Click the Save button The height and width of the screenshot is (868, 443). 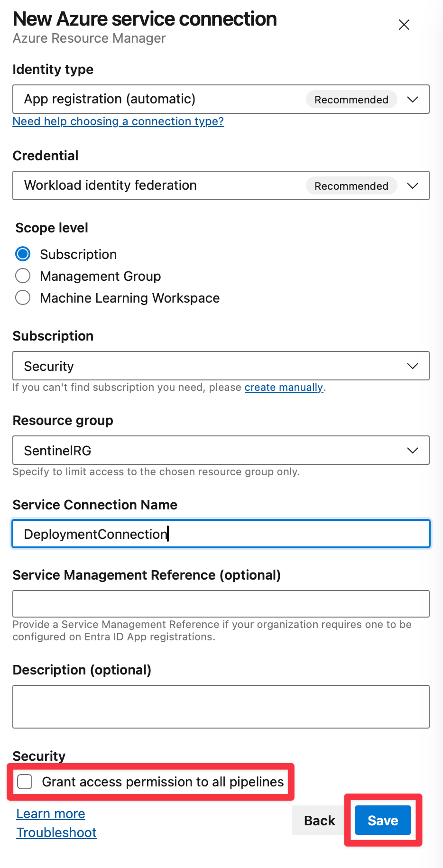pyautogui.click(x=383, y=820)
